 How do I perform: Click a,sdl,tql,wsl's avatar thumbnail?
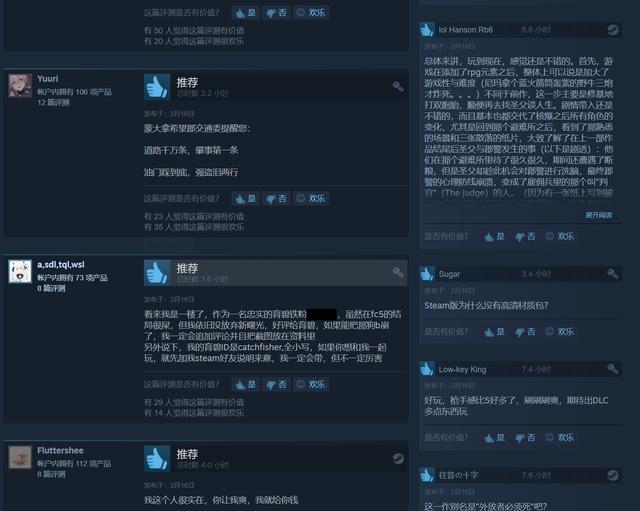click(x=20, y=271)
